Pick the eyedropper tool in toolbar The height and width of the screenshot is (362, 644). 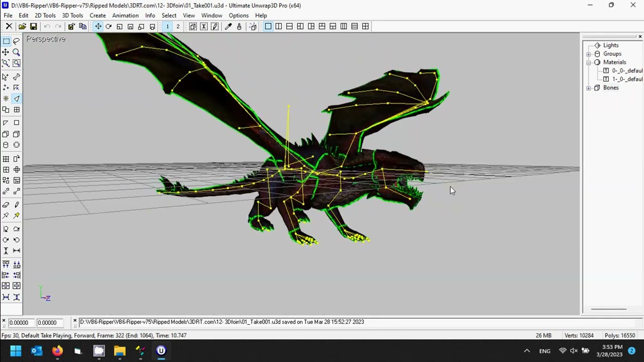tap(228, 27)
